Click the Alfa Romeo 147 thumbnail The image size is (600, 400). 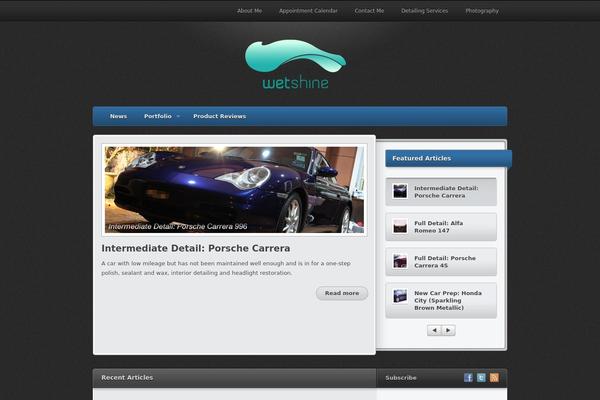[x=400, y=226]
